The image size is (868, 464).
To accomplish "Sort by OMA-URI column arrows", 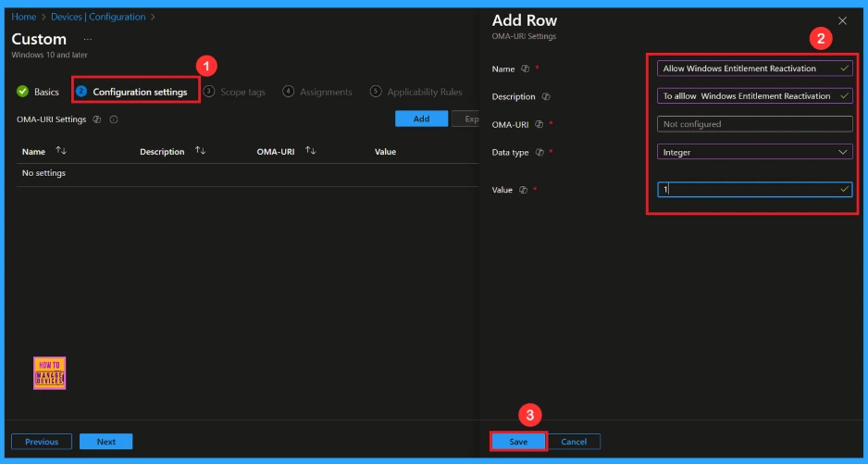I will [x=311, y=151].
